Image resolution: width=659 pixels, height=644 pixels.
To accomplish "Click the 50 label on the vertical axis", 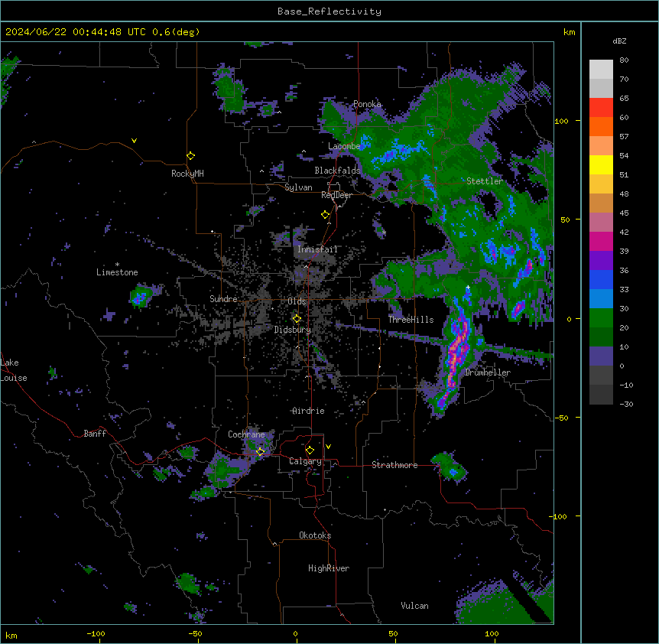I will 565,220.
